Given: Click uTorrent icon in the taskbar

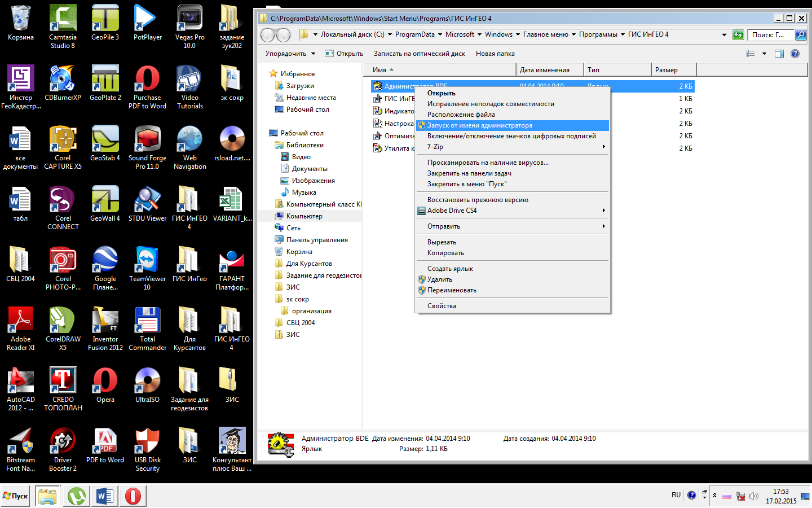Looking at the screenshot, I should coord(76,496).
